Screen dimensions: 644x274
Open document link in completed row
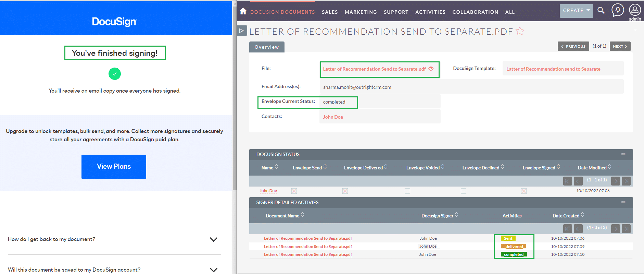(308, 254)
